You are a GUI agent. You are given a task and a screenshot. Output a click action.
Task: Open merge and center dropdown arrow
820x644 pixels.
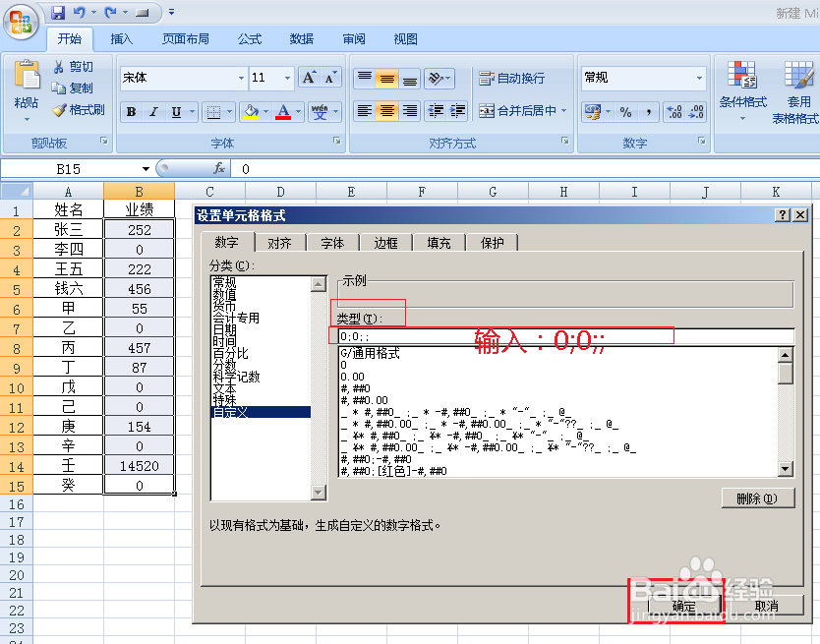pos(564,111)
